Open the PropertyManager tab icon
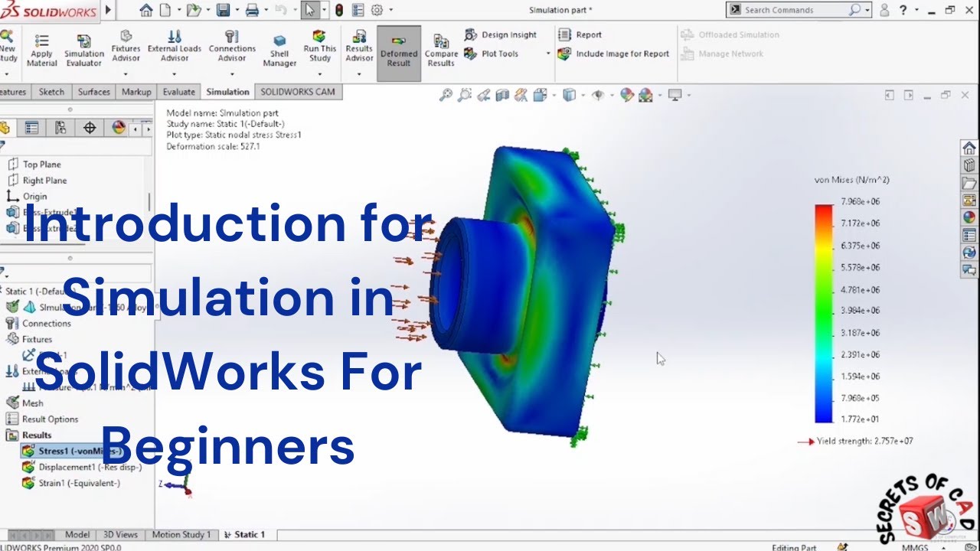Image resolution: width=980 pixels, height=551 pixels. [x=31, y=128]
